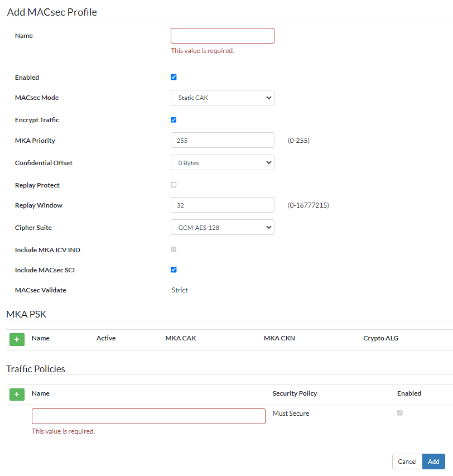Viewport: 453px width, 476px height.
Task: Click the Add button
Action: coord(433,461)
